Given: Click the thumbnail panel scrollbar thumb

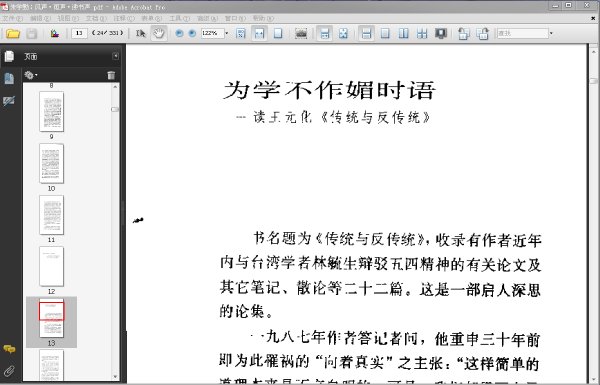Looking at the screenshot, I should [x=115, y=109].
